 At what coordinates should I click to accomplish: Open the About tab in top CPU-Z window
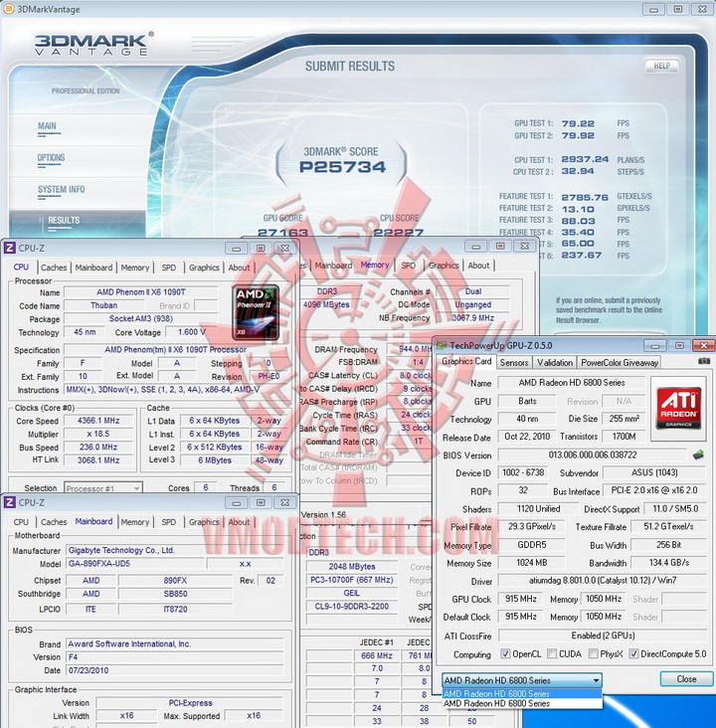click(x=239, y=268)
